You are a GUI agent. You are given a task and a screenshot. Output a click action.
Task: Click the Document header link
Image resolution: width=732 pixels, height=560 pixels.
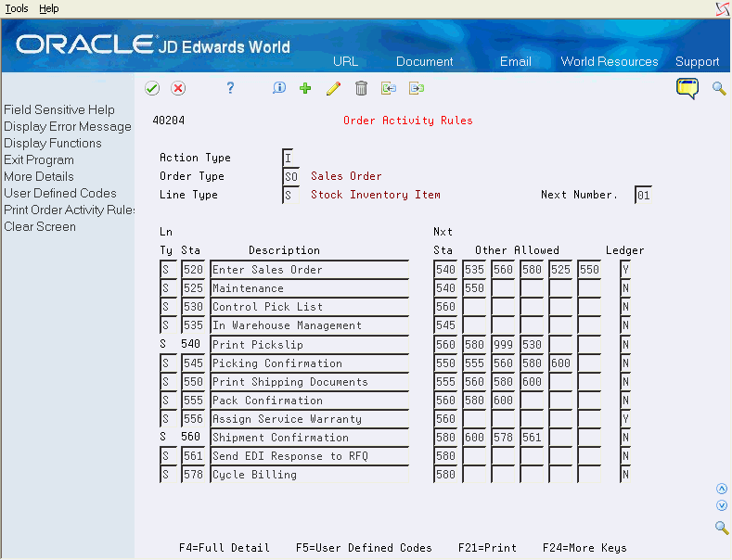424,61
